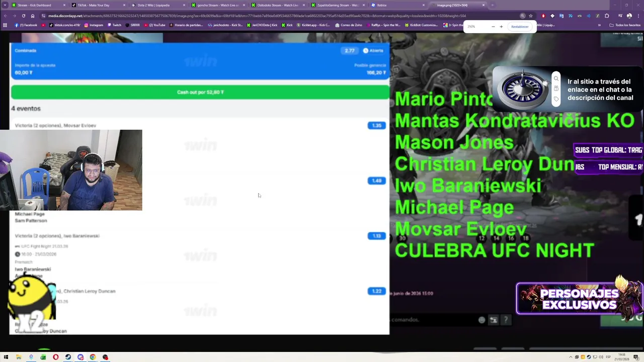Screen dimensions: 644x362
Task: Open the Facebook bookmark
Action: click(26, 25)
